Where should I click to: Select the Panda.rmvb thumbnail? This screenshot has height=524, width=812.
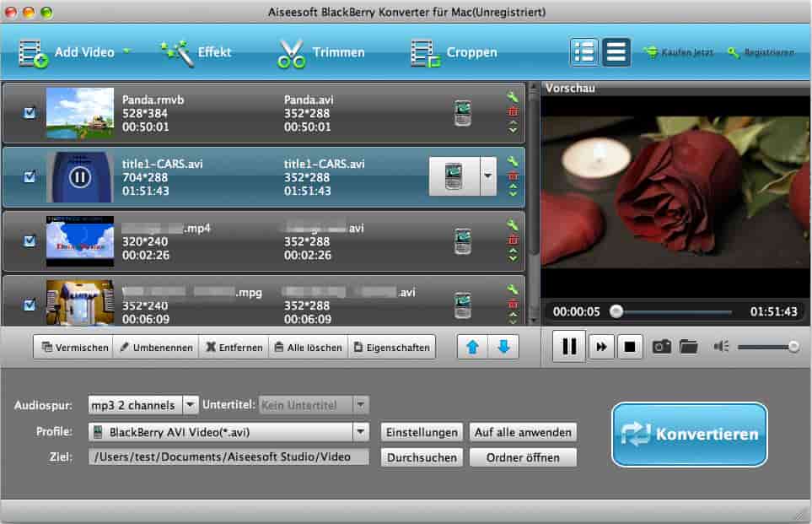click(x=80, y=113)
